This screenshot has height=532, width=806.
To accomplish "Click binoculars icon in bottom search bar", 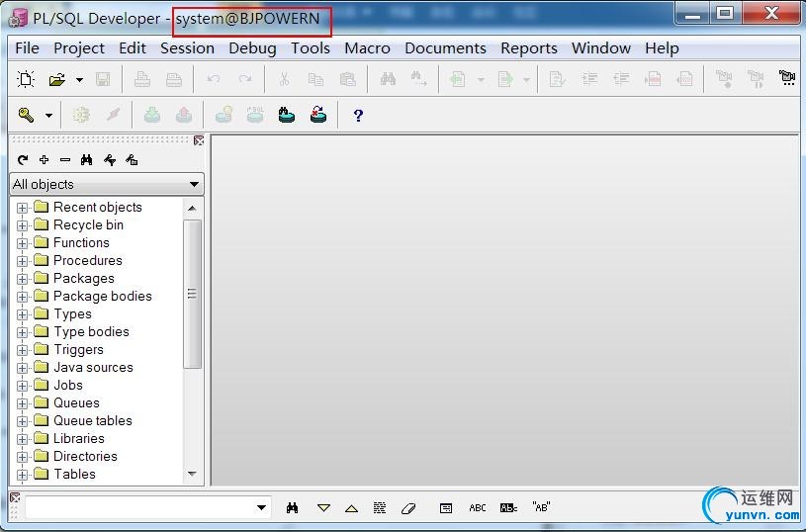I will coord(293,507).
